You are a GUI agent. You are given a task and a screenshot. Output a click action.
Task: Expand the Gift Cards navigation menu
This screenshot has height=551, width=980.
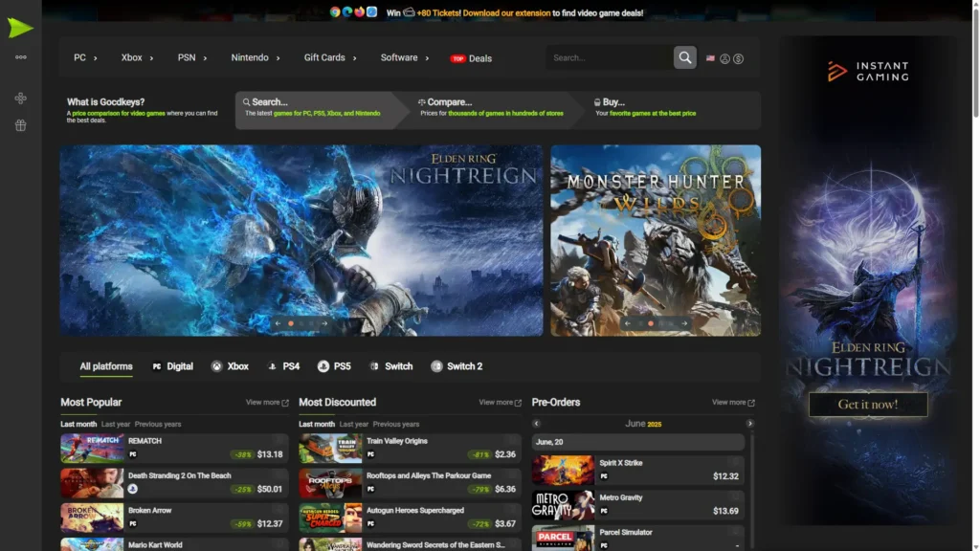pyautogui.click(x=330, y=57)
